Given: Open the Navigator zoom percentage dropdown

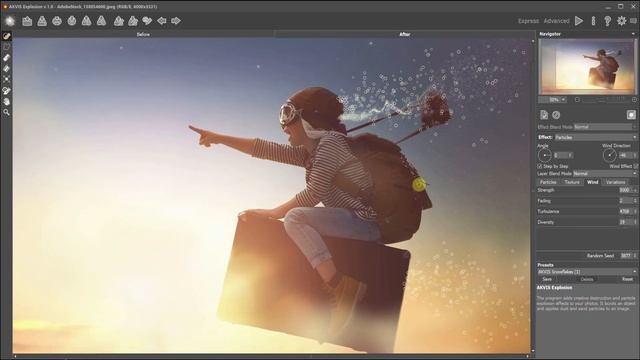Looking at the screenshot, I should [552, 100].
